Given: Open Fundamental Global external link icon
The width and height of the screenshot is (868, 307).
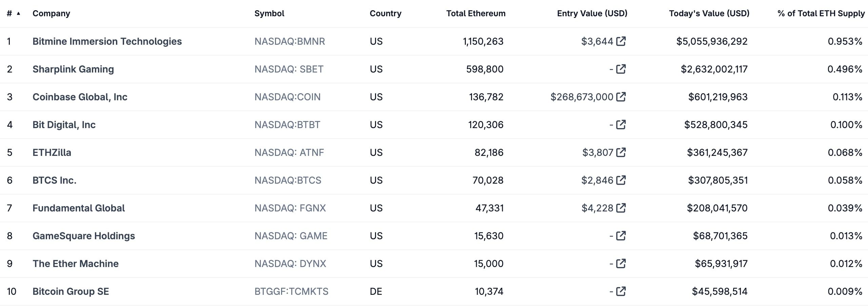Looking at the screenshot, I should click(621, 208).
